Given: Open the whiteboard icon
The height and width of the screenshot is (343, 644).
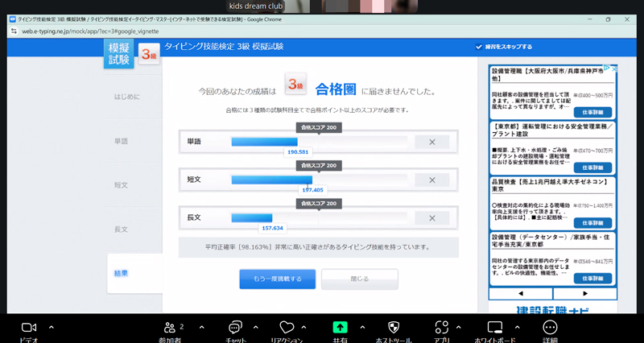Looking at the screenshot, I should click(495, 328).
